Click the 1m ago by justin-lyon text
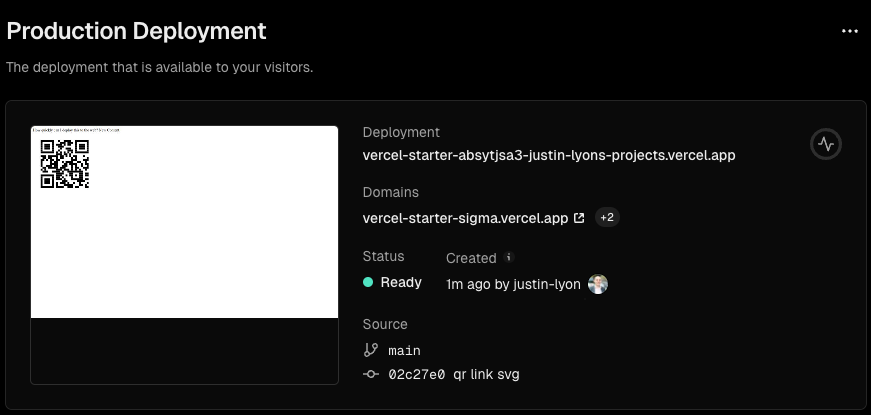 tap(513, 284)
